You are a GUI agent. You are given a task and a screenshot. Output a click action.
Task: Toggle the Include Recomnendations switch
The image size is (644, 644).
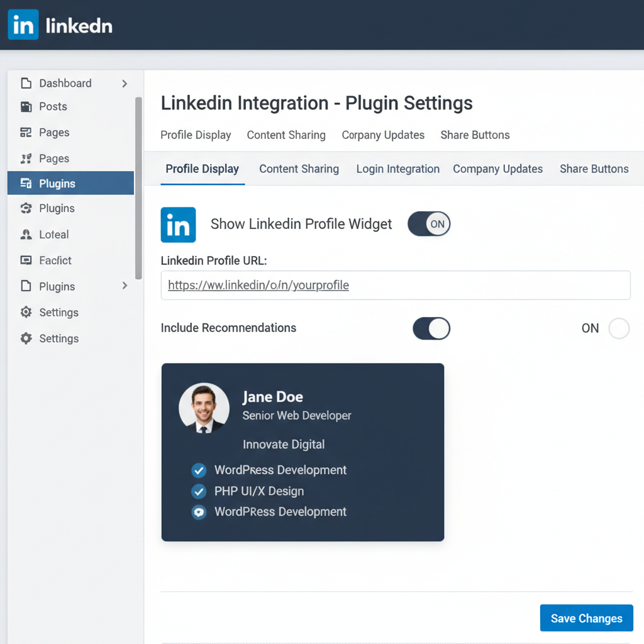pos(431,328)
